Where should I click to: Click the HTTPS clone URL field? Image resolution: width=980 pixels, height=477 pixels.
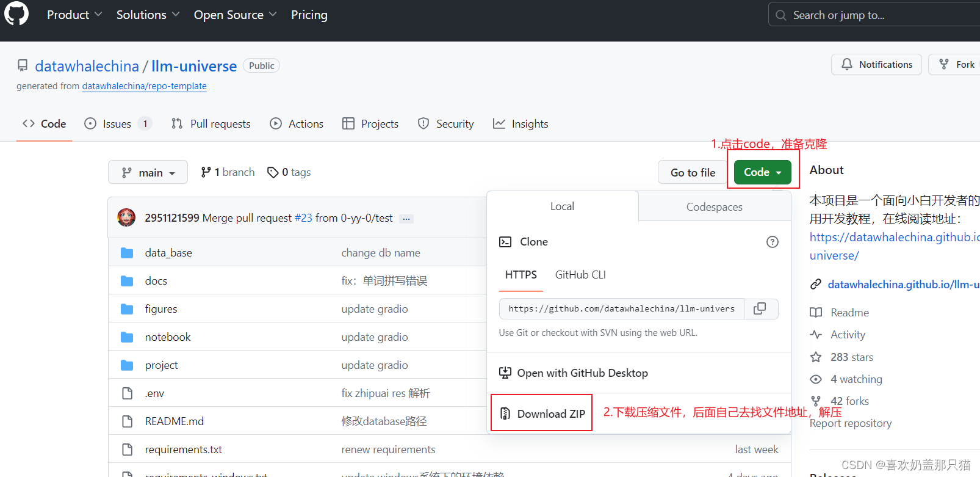pos(621,309)
